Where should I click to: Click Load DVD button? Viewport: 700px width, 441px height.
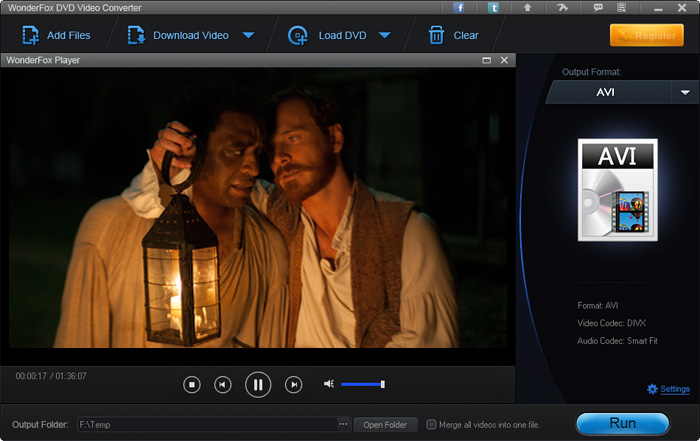(327, 35)
